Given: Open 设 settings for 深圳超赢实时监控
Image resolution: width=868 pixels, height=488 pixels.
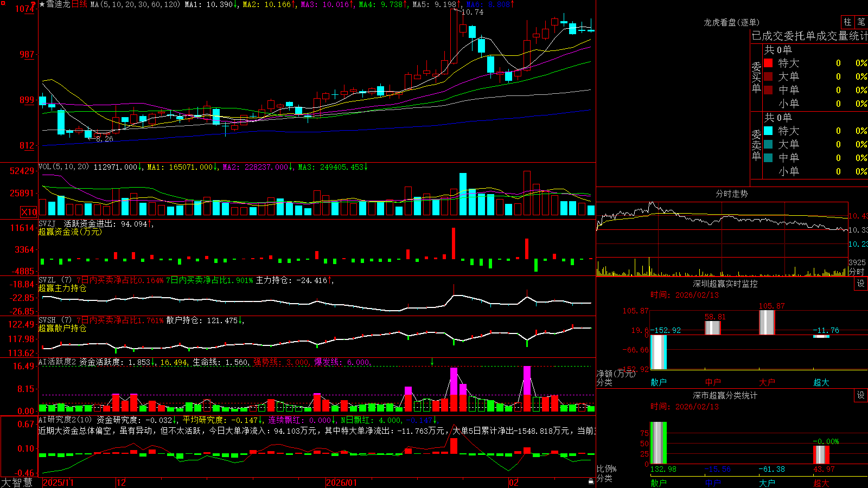Looking at the screenshot, I should [861, 284].
